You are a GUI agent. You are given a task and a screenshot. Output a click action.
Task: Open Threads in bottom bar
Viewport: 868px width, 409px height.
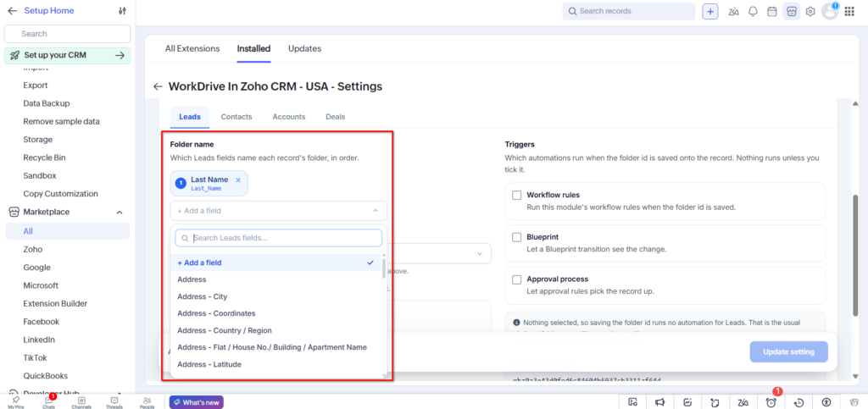[x=114, y=402]
